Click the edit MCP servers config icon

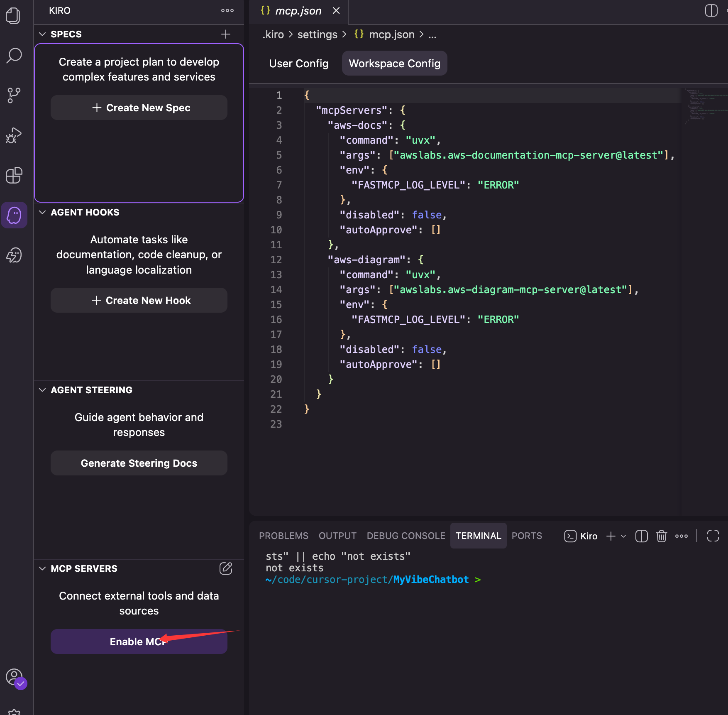[x=226, y=568]
